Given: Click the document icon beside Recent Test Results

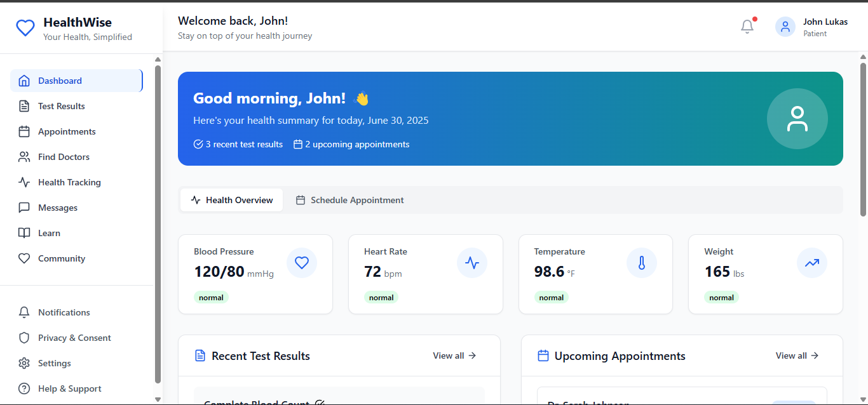Looking at the screenshot, I should pyautogui.click(x=200, y=355).
